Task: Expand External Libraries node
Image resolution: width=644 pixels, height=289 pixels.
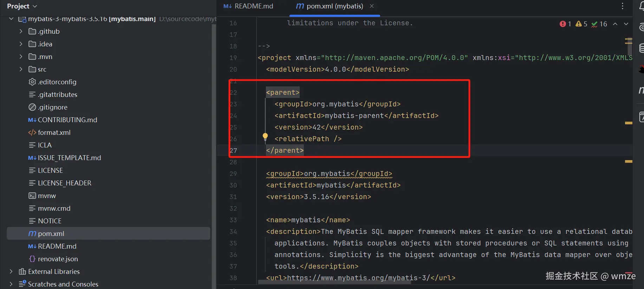Action: click(11, 271)
